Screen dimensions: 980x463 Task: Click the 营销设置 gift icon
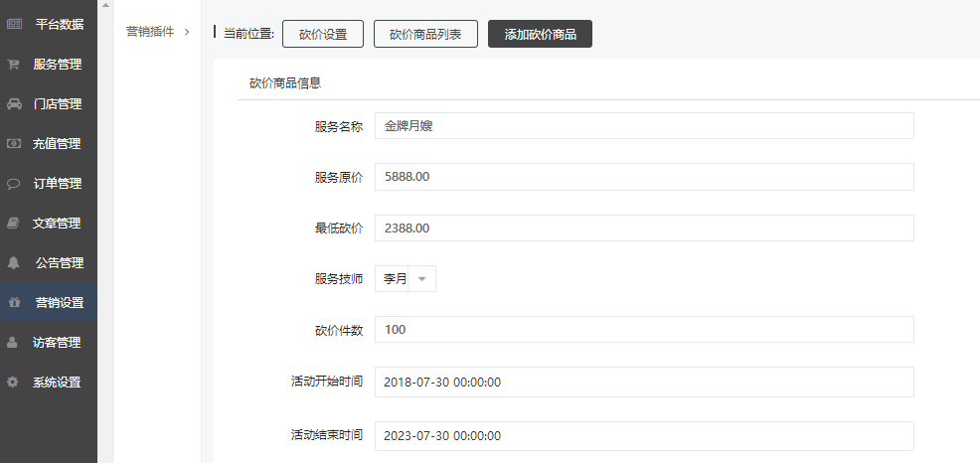14,302
